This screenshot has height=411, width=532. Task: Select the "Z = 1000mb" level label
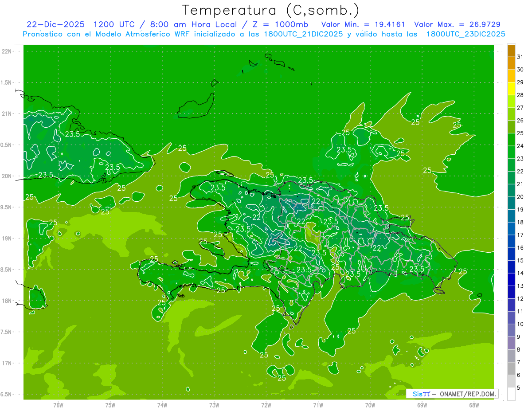(x=281, y=24)
